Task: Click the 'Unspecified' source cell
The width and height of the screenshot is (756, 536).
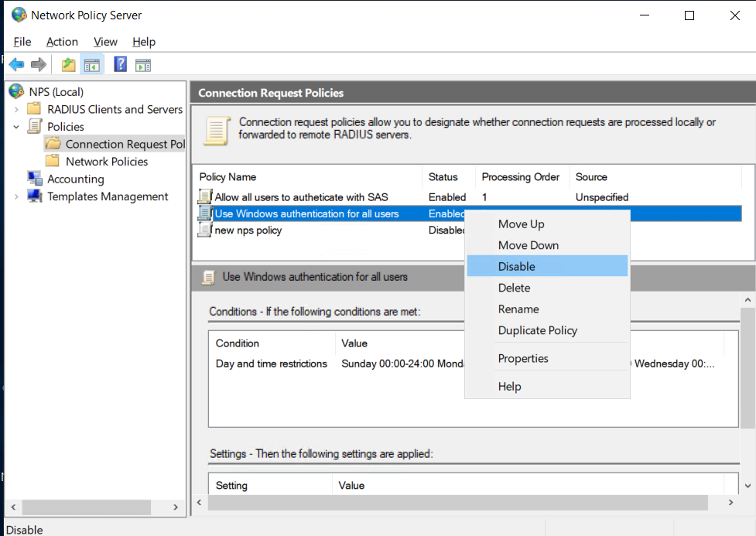Action: [602, 197]
